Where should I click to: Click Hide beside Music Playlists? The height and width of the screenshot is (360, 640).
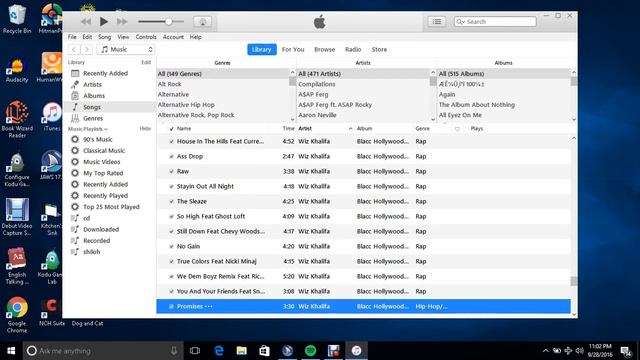click(x=145, y=129)
